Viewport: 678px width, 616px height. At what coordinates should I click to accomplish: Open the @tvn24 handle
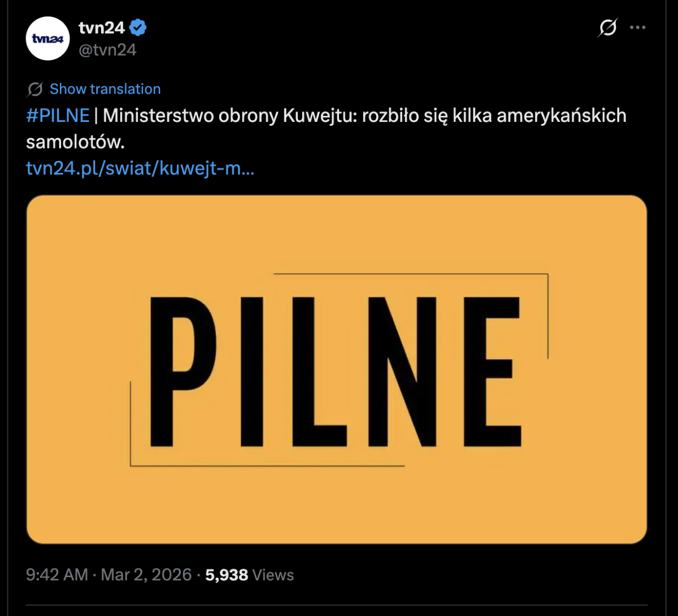tap(107, 50)
